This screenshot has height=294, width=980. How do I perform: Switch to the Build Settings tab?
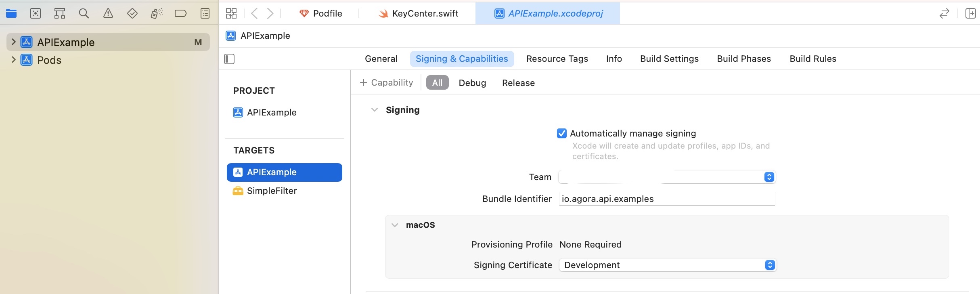pos(669,59)
